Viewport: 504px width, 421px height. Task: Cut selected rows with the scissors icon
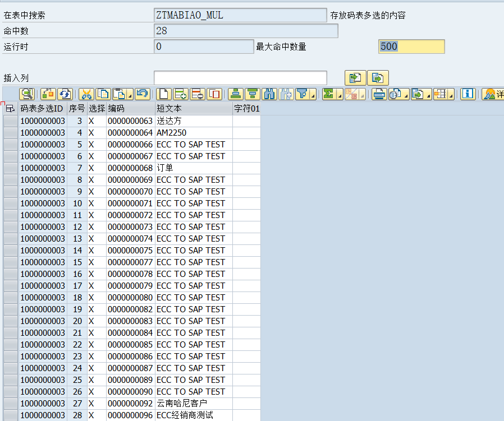(x=86, y=94)
